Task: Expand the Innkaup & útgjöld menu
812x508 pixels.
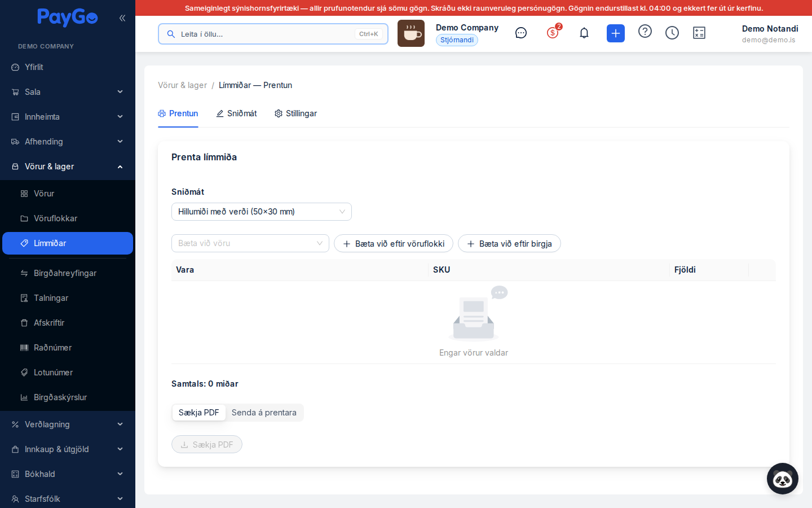Action: (68, 449)
